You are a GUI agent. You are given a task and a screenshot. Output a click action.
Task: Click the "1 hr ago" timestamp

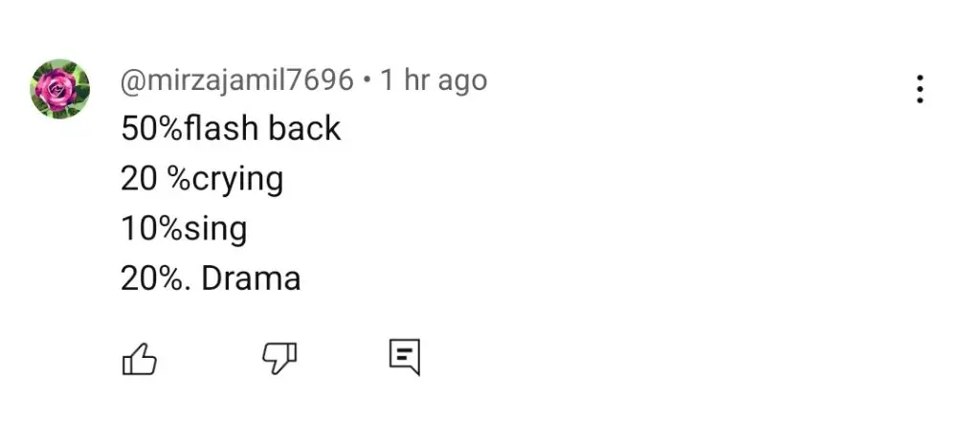point(434,81)
